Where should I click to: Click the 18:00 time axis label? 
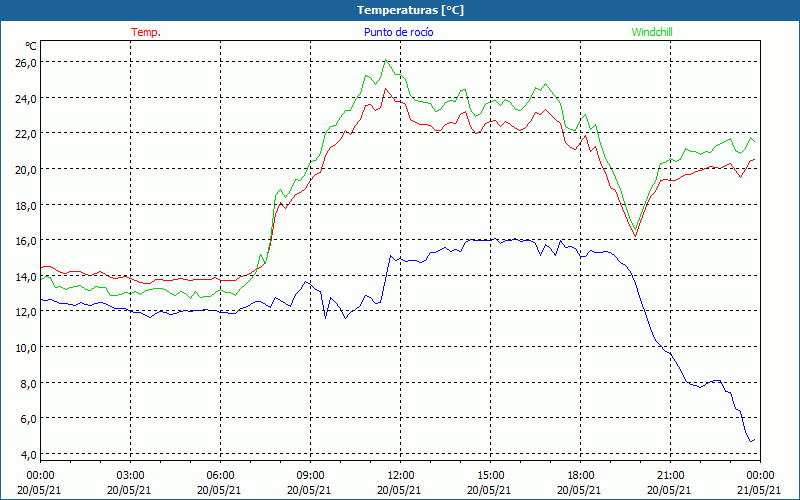point(581,476)
